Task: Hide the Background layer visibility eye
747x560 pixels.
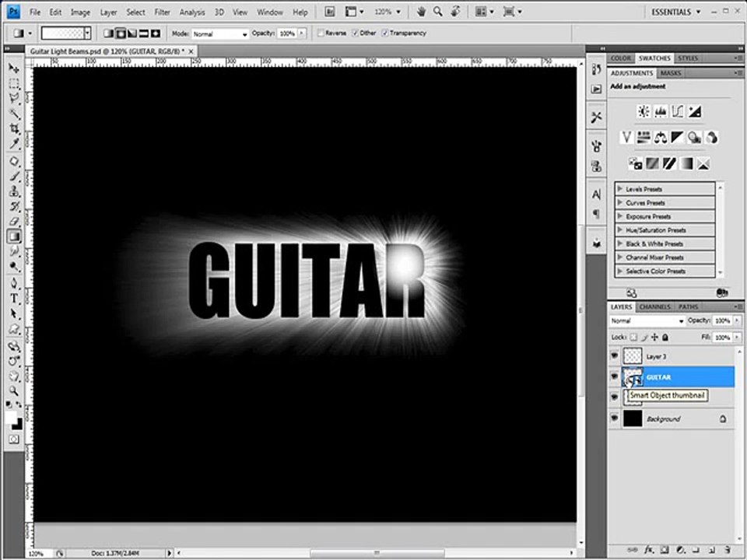Action: pyautogui.click(x=615, y=418)
